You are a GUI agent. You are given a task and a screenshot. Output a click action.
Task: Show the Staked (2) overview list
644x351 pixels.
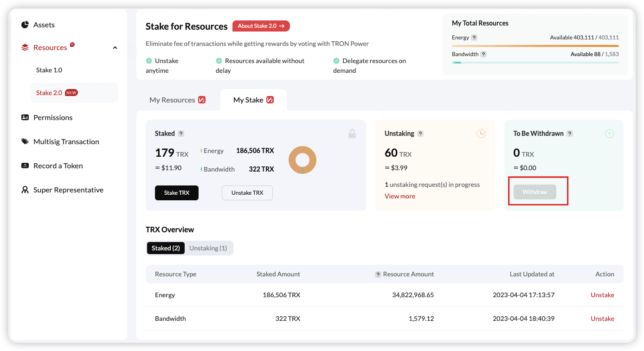pyautogui.click(x=166, y=248)
